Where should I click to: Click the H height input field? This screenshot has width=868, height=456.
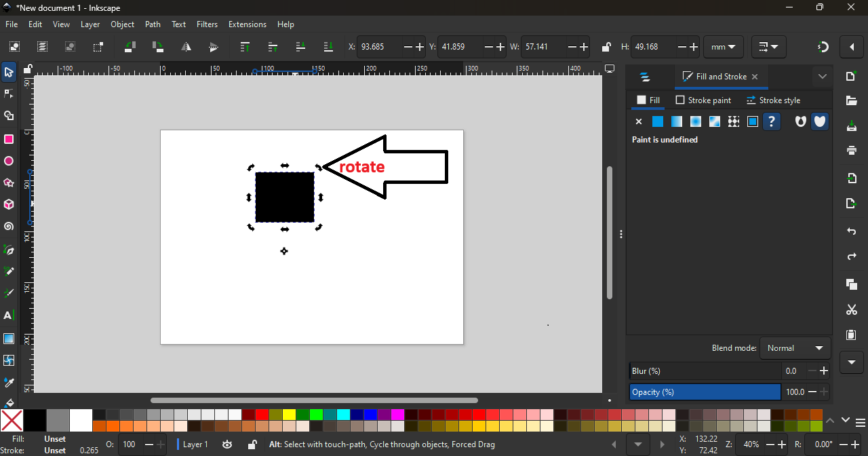(652, 47)
